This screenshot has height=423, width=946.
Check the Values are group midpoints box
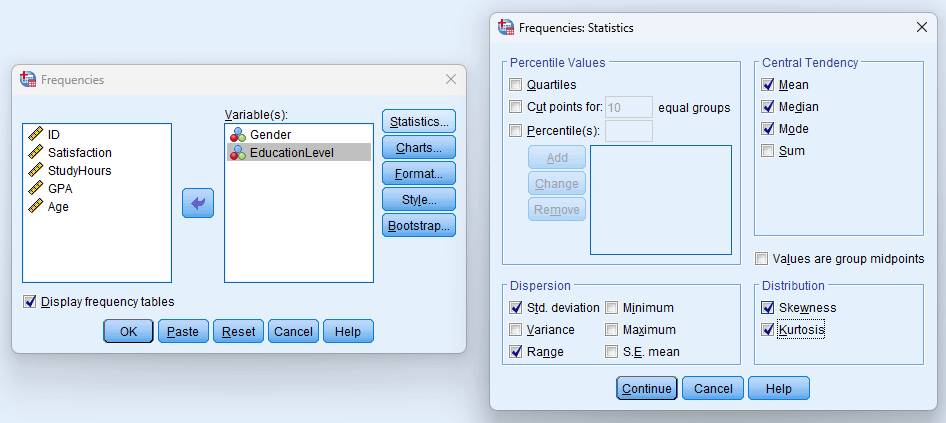763,258
